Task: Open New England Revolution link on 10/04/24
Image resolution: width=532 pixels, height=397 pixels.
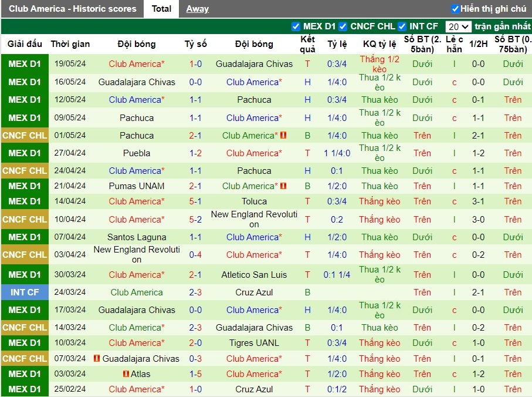Action: [x=254, y=220]
